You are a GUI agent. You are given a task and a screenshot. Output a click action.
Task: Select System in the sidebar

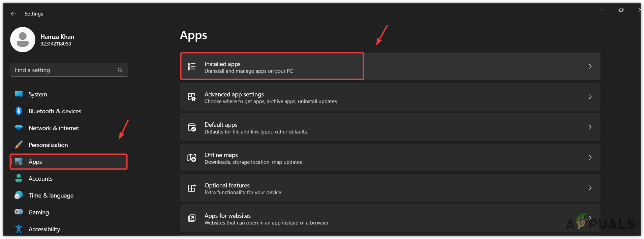tap(38, 94)
